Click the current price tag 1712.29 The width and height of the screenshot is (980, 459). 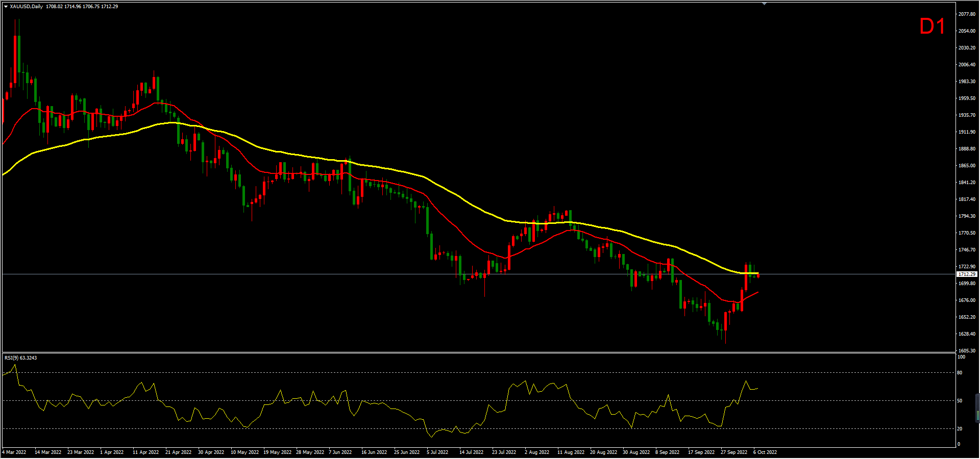966,274
